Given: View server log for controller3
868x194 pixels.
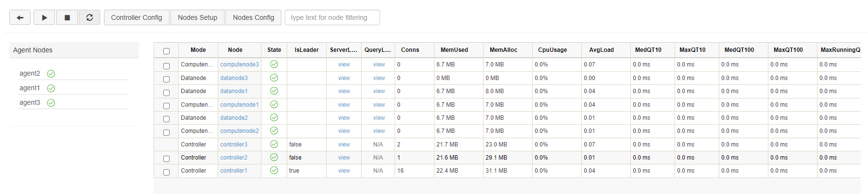Looking at the screenshot, I should pyautogui.click(x=344, y=145).
